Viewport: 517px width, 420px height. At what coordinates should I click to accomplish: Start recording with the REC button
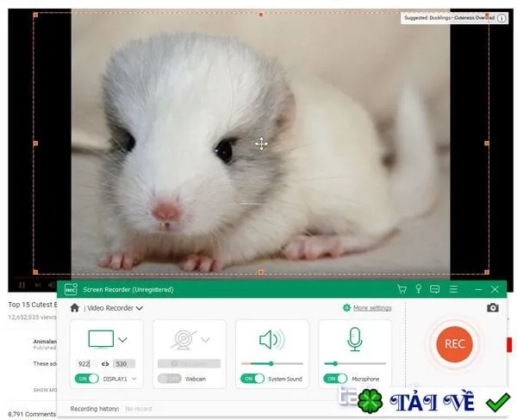[x=454, y=344]
